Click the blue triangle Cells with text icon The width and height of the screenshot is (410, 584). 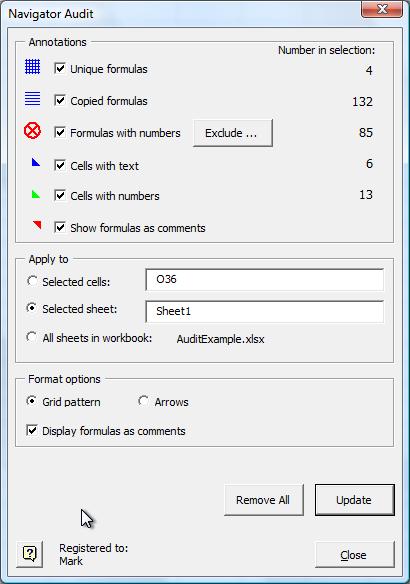pos(36,162)
